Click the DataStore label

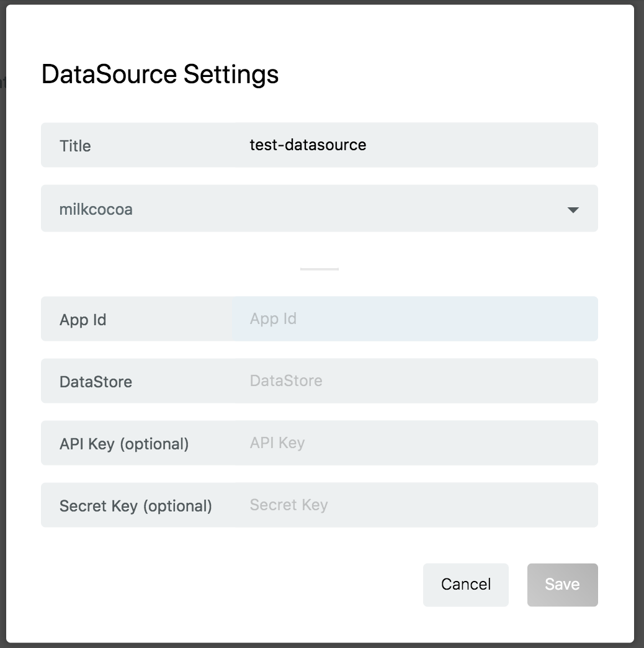[96, 382]
